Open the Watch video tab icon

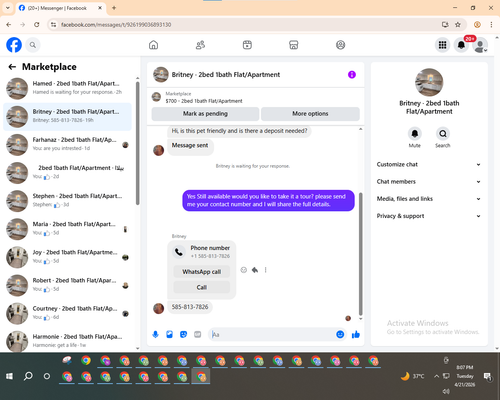(247, 45)
